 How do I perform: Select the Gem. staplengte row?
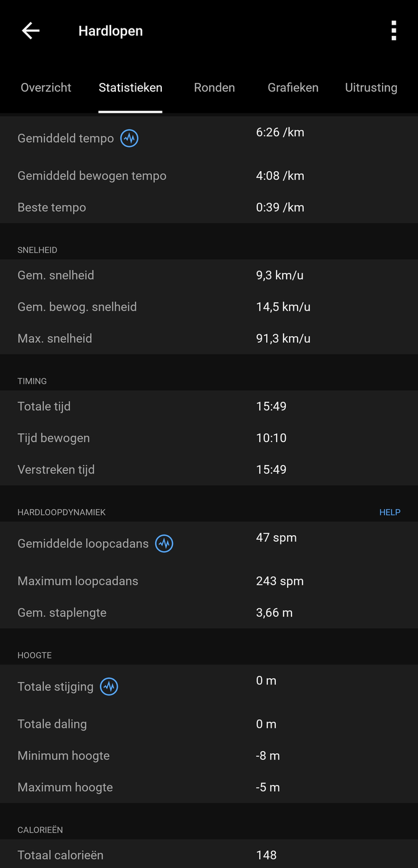pos(209,613)
